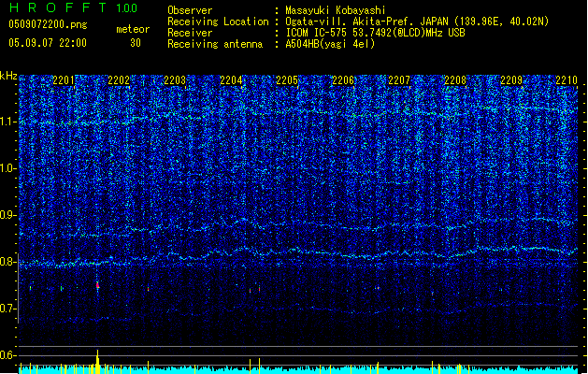Viewport: 588px width, 374px height.
Task: Click the meteor count value 30
Action: pyautogui.click(x=136, y=43)
